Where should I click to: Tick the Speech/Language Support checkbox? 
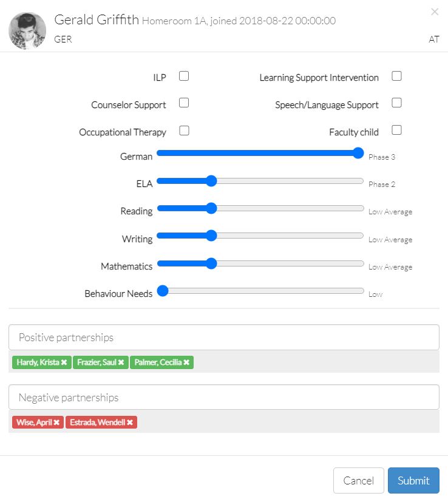click(x=396, y=103)
